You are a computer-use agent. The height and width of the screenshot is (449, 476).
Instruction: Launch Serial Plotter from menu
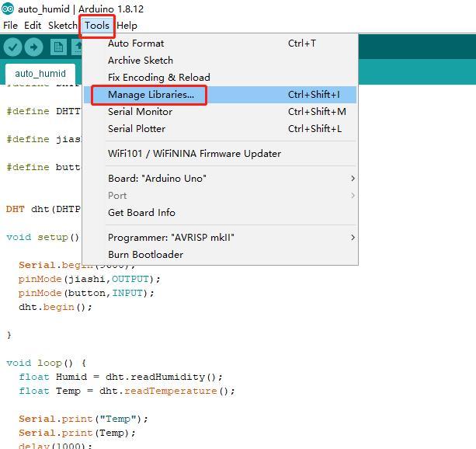coord(220,128)
